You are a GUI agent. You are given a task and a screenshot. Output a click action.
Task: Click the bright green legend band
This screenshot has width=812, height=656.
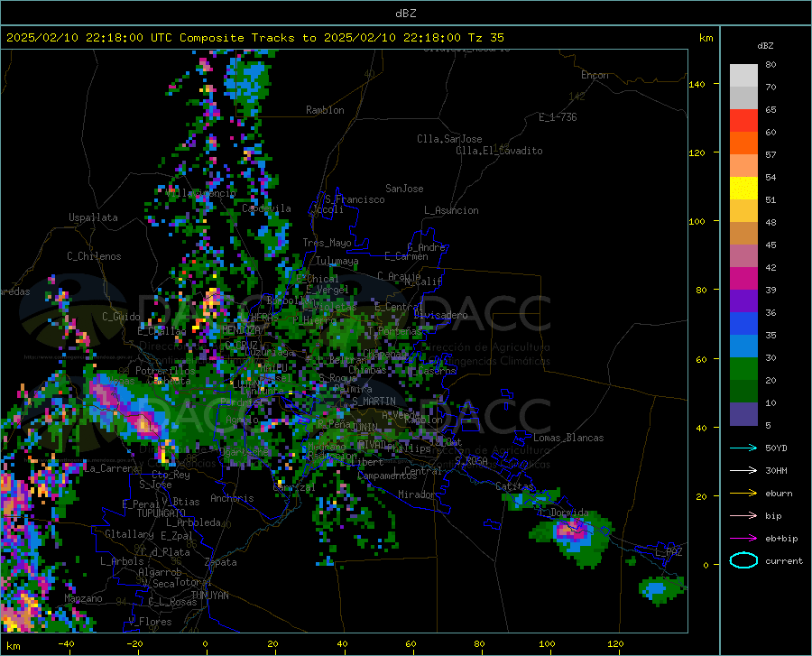click(743, 369)
